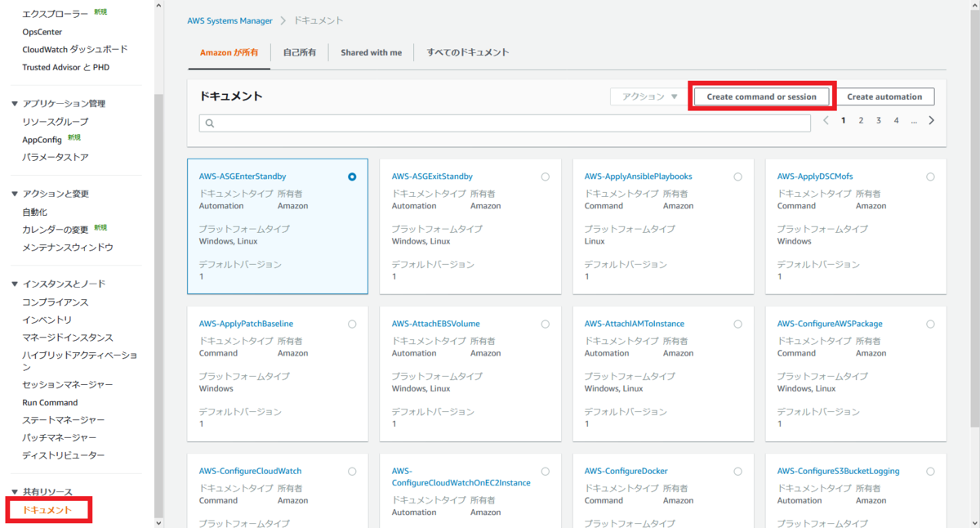Open 自動化 in the sidebar
The width and height of the screenshot is (980, 528).
click(34, 212)
